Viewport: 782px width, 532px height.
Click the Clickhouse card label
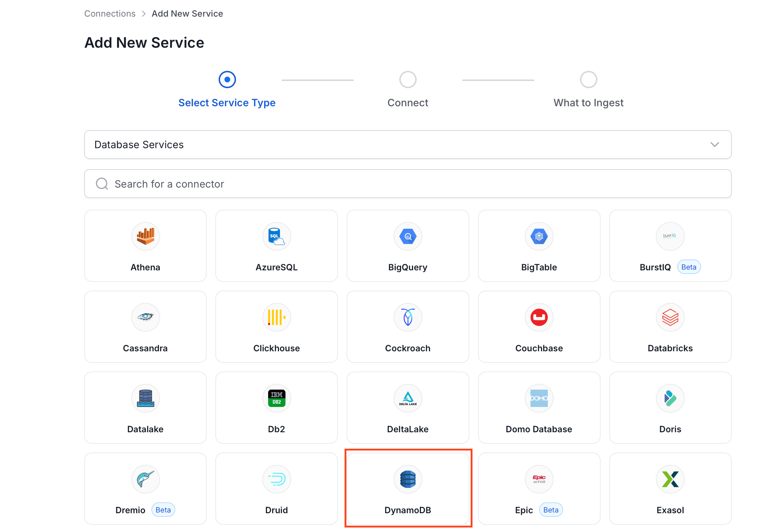click(x=277, y=348)
